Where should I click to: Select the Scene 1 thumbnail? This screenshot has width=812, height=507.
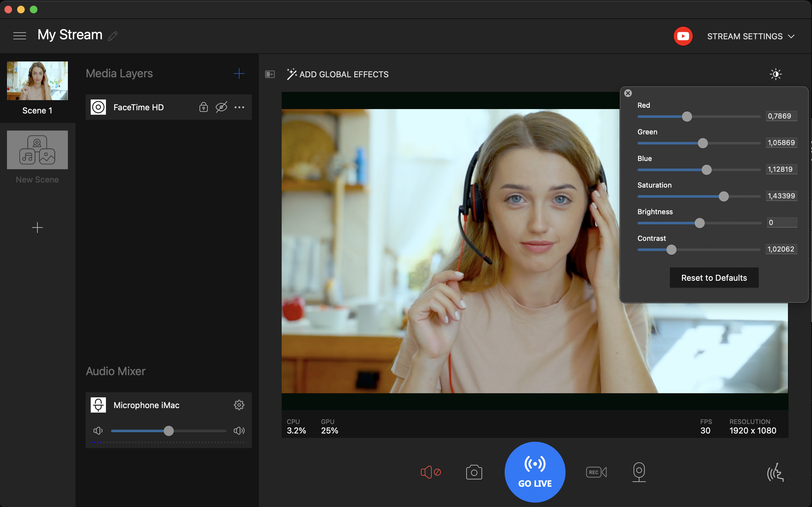[37, 81]
